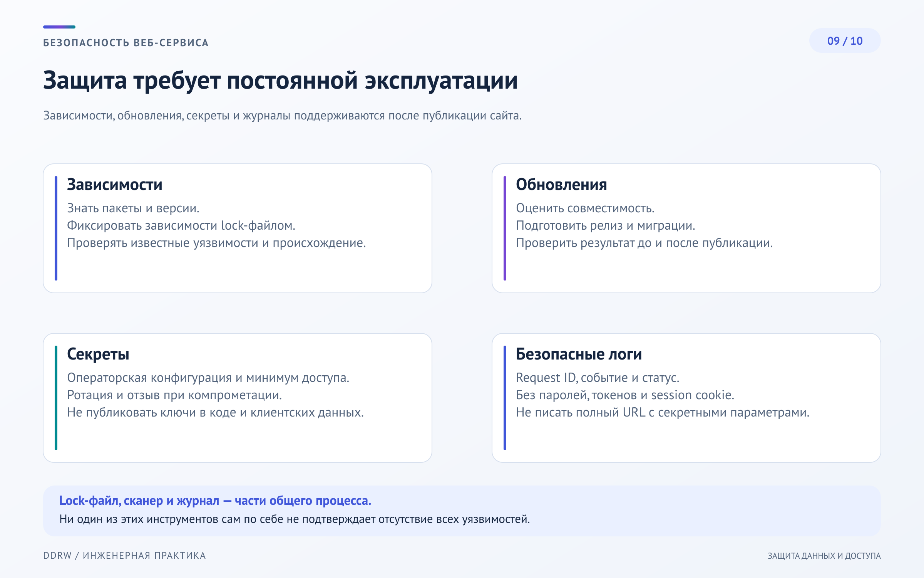Click 'Ротация и отзыв при компрометации.'
924x578 pixels.
[174, 395]
